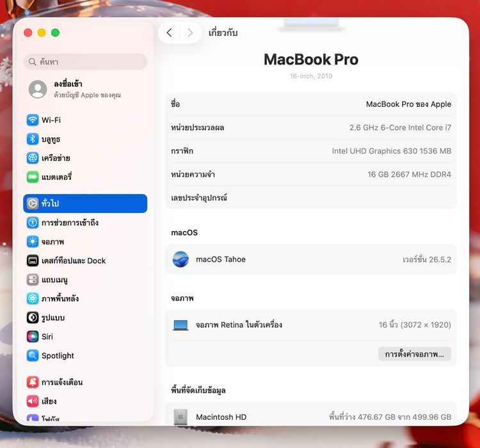Click the กราฟิก graphics row label
This screenshot has height=448, width=480.
182,151
